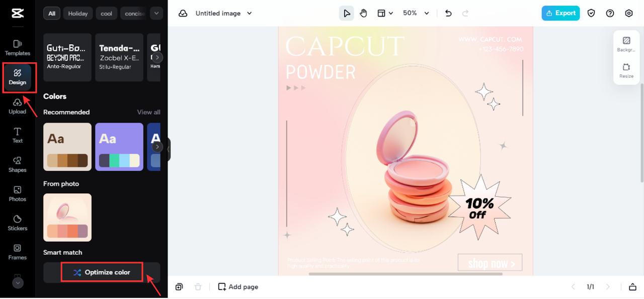644x299 pixels.
Task: Select the All filter tag
Action: coord(52,14)
